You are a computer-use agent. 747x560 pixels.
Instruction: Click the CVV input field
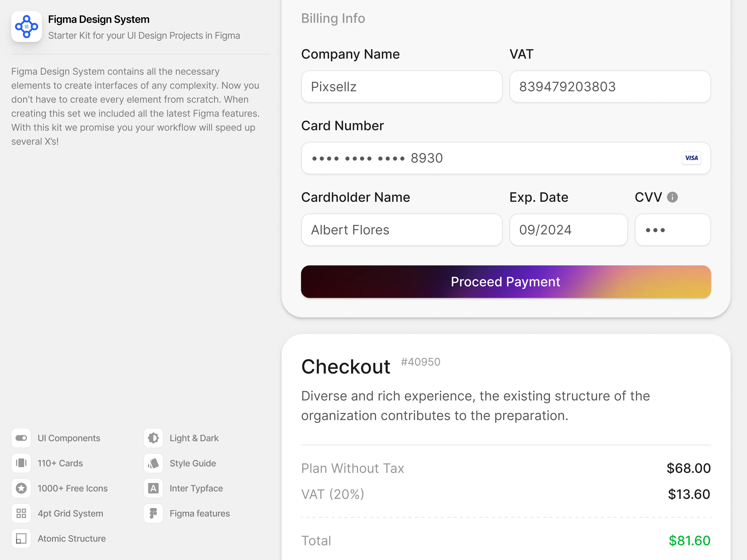pos(673,230)
